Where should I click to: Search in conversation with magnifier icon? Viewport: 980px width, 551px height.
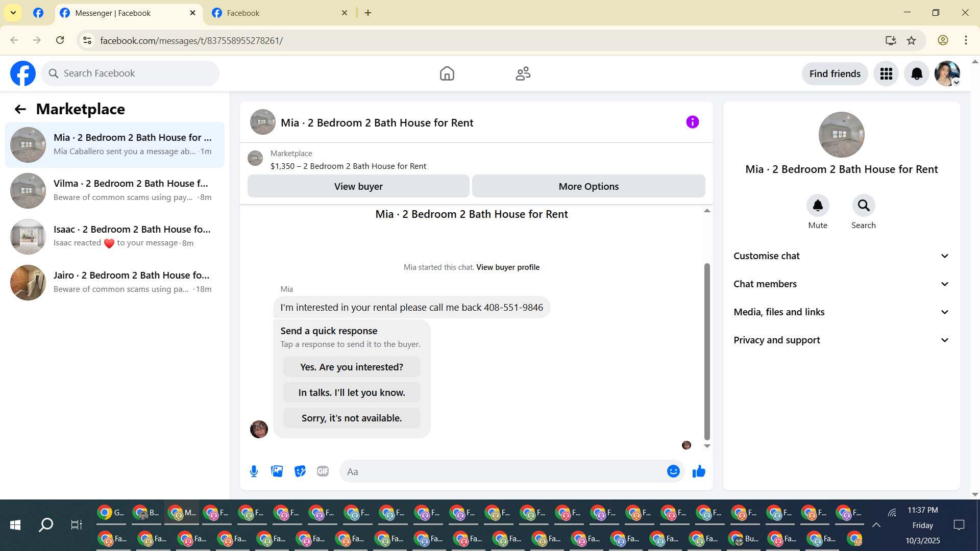click(x=864, y=206)
